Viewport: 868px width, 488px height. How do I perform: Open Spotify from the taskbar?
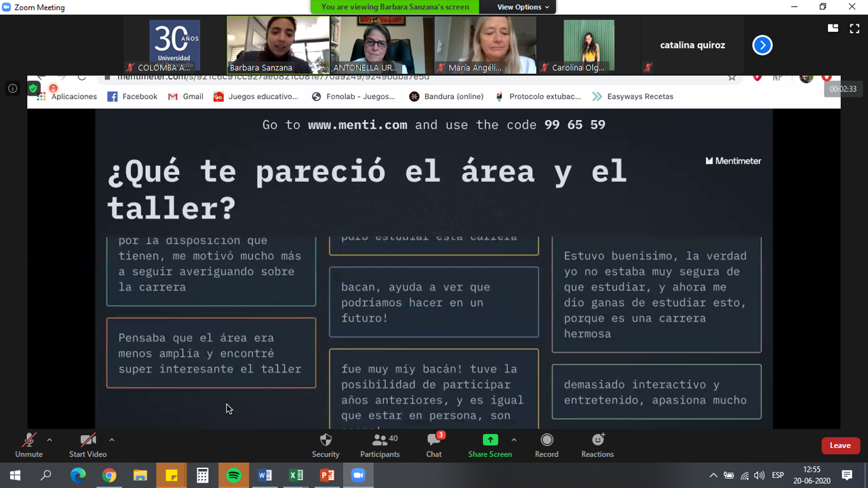coord(234,476)
